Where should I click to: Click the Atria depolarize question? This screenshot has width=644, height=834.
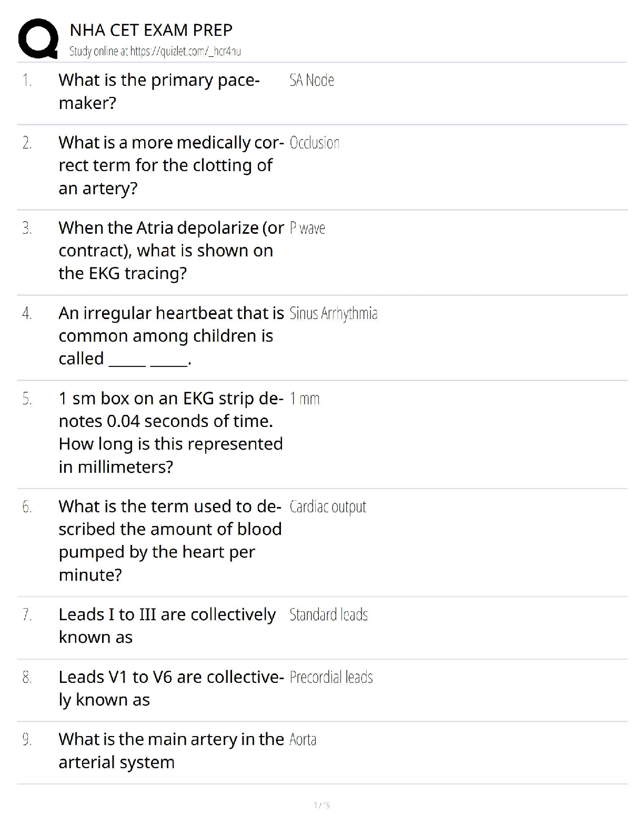tap(171, 251)
